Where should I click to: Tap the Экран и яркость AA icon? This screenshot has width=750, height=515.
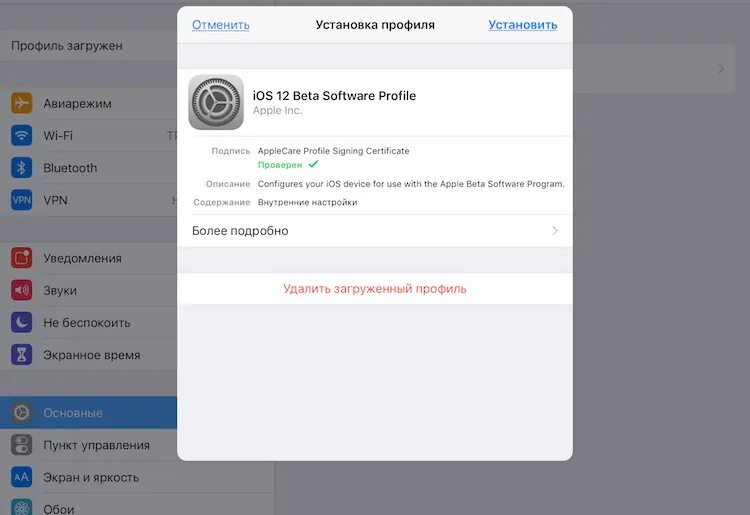pos(22,477)
